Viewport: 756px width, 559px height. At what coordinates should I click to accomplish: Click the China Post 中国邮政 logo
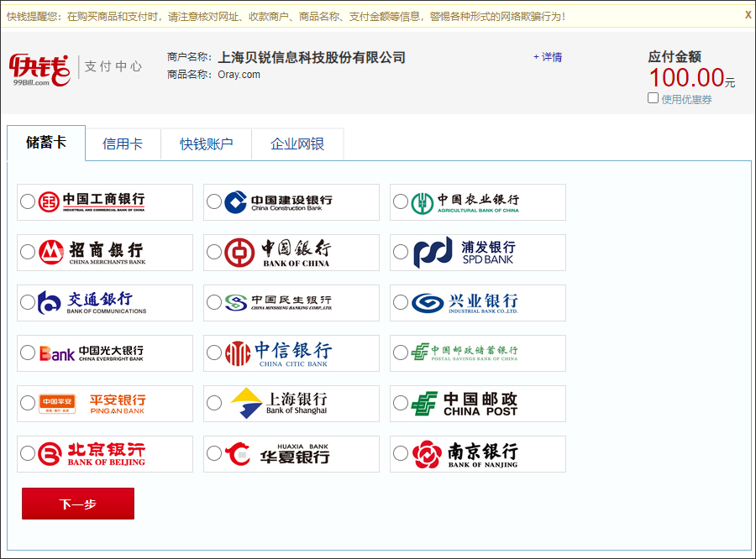(465, 404)
